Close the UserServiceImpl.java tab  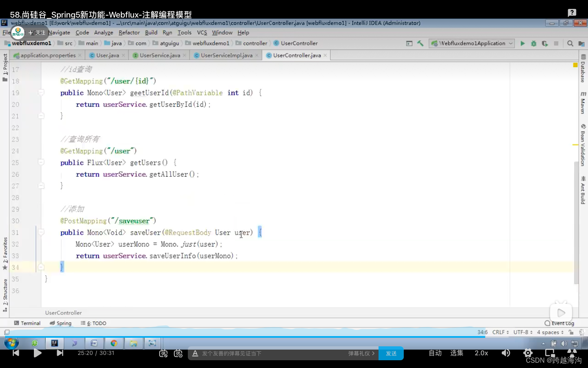[257, 55]
